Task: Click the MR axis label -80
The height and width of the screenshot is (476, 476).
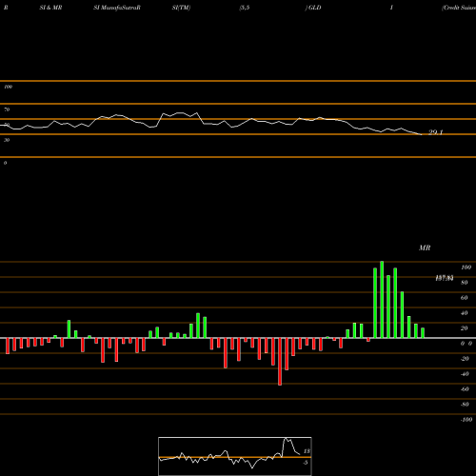Action: click(x=465, y=405)
